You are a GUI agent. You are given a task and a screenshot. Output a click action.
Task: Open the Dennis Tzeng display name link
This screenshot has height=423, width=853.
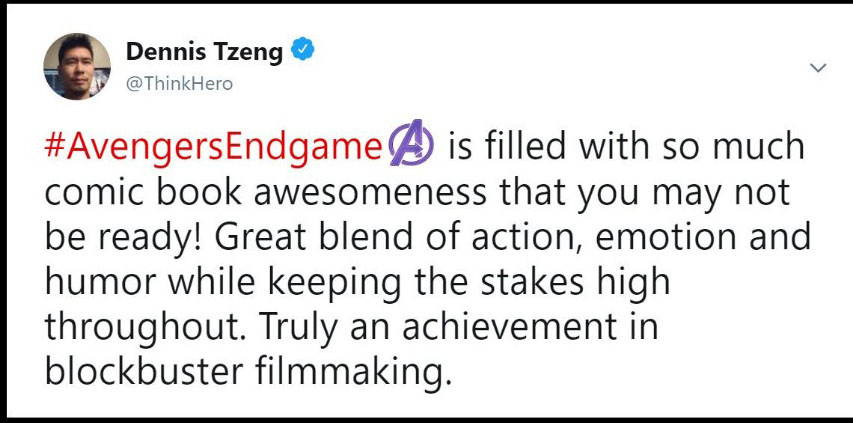click(205, 53)
